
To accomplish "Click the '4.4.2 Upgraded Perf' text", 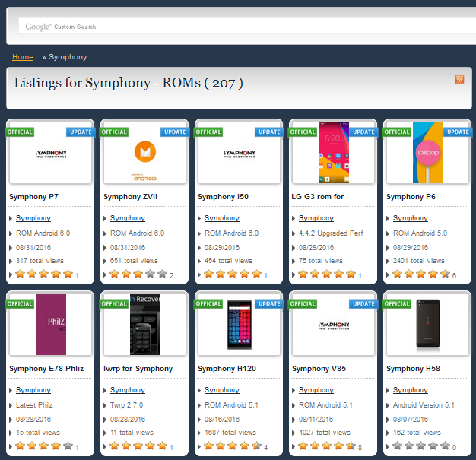I will tap(331, 233).
